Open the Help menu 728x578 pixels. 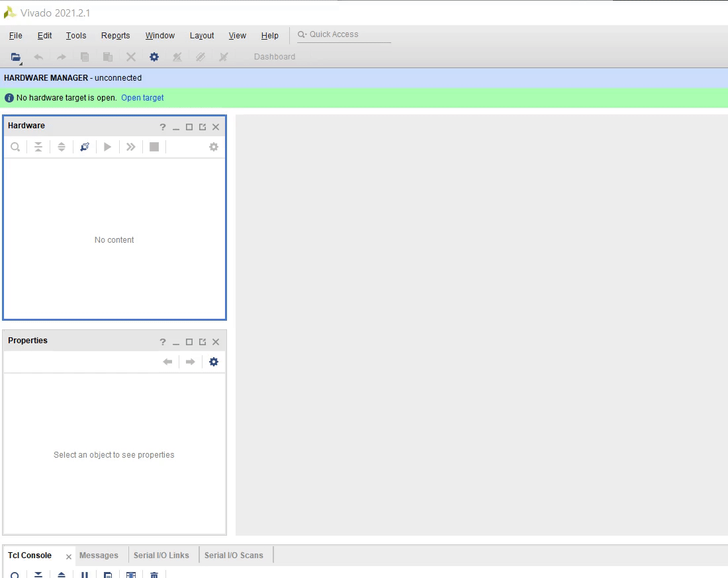pyautogui.click(x=269, y=36)
